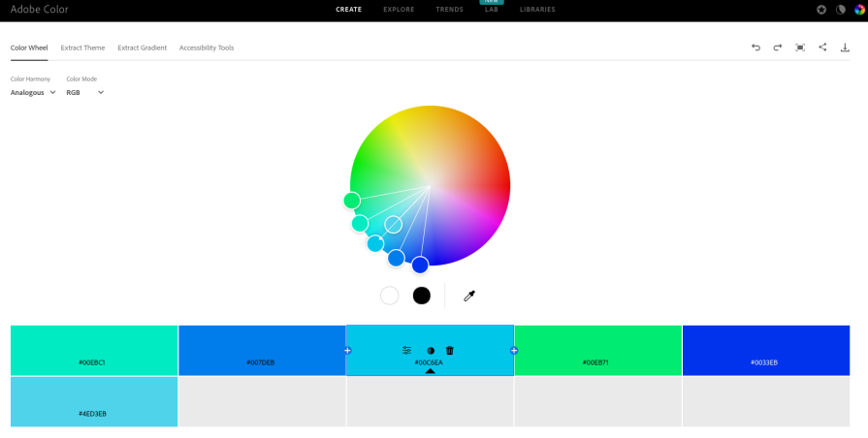Select the #4ED3EB light blue swatch
868x438 pixels.
point(94,401)
